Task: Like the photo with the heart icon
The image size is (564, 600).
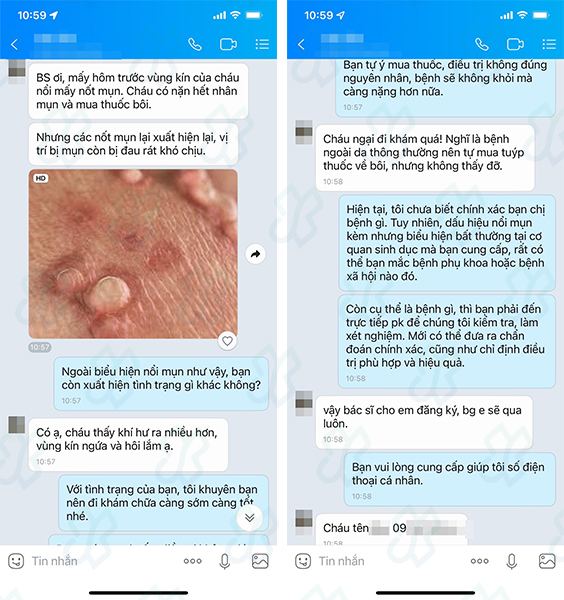Action: coord(227,341)
